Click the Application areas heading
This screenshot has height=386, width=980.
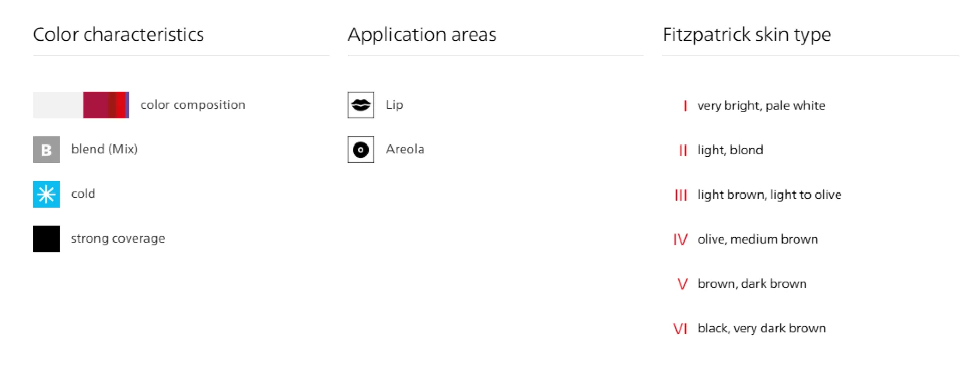[x=422, y=35]
